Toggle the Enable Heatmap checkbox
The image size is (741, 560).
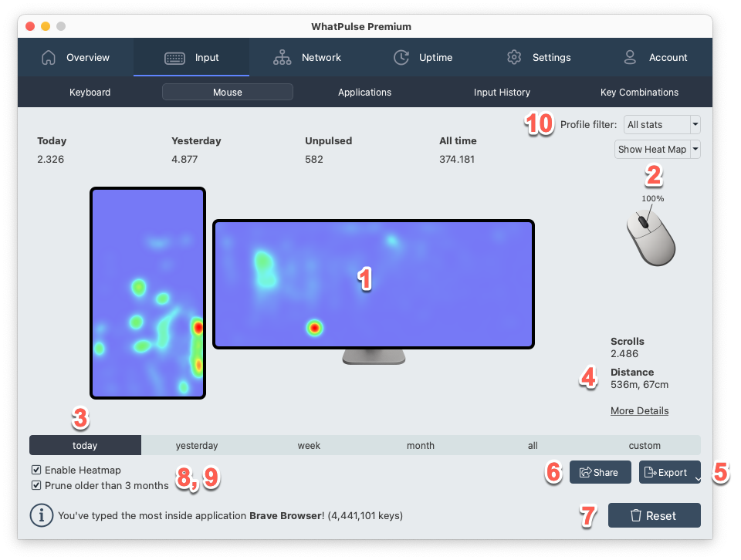[36, 470]
